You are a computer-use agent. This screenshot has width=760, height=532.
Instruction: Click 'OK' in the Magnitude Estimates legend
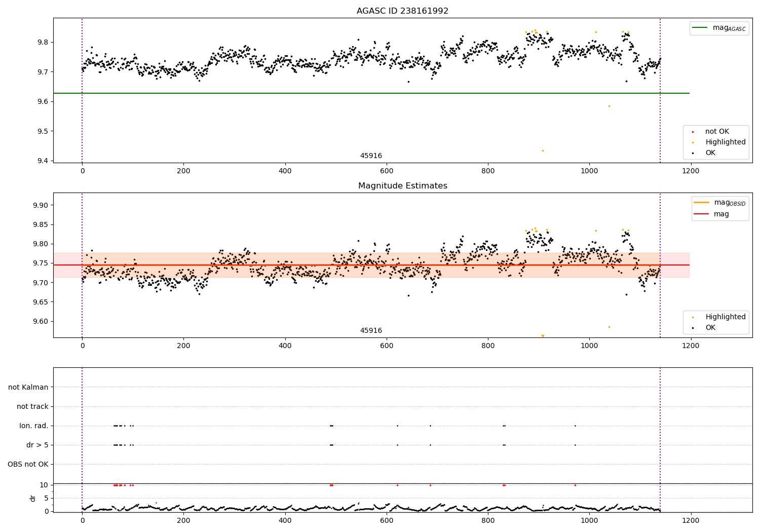tap(710, 328)
